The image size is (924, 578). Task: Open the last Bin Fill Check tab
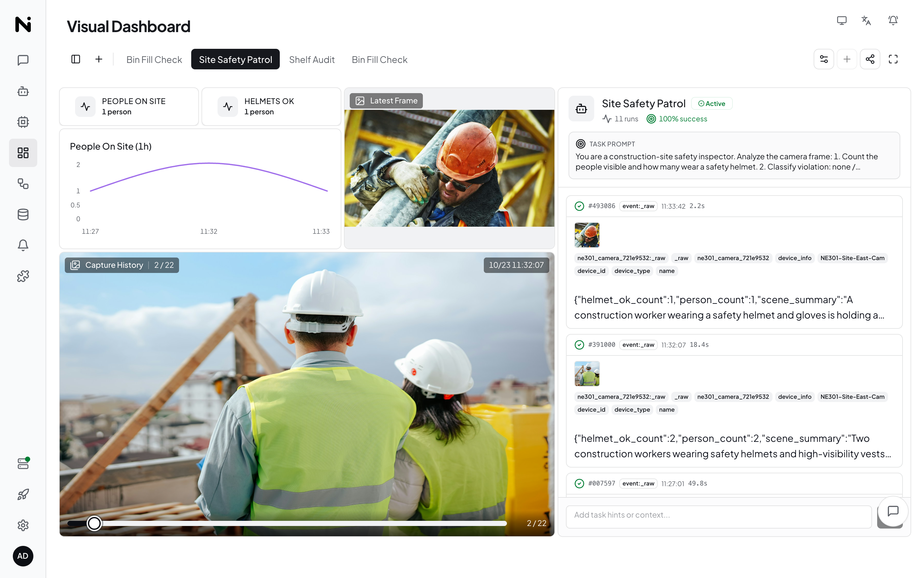click(380, 59)
